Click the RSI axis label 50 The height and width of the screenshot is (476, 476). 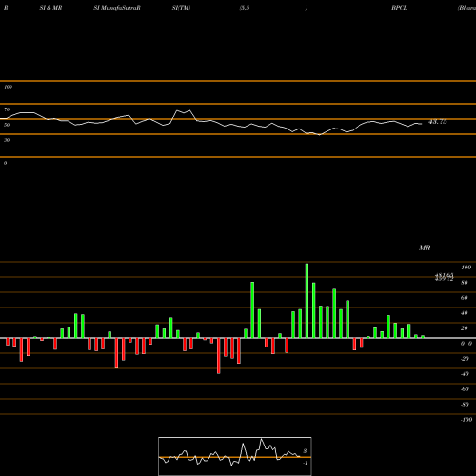click(x=7, y=125)
